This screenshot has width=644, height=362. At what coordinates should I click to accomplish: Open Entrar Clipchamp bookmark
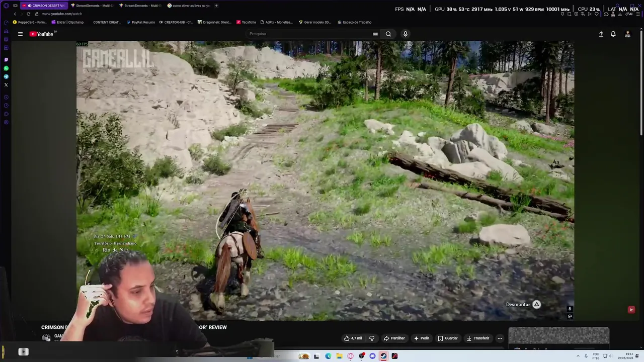[67, 22]
